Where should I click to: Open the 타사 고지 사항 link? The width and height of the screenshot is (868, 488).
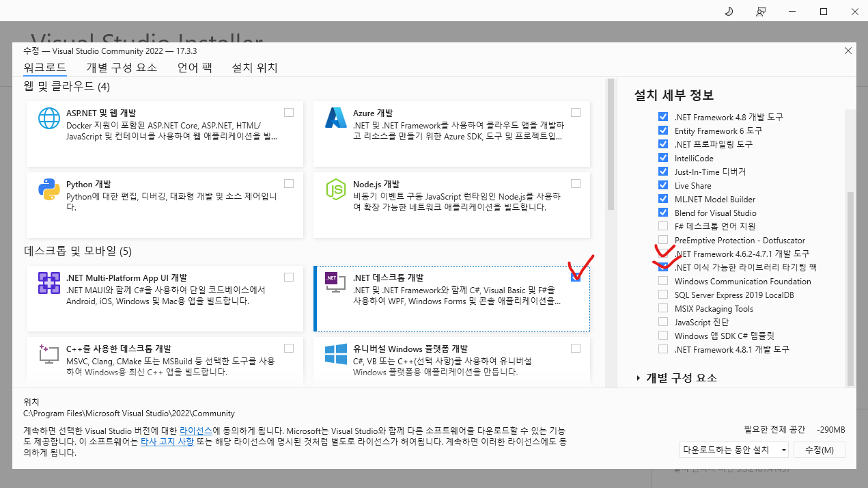(166, 442)
